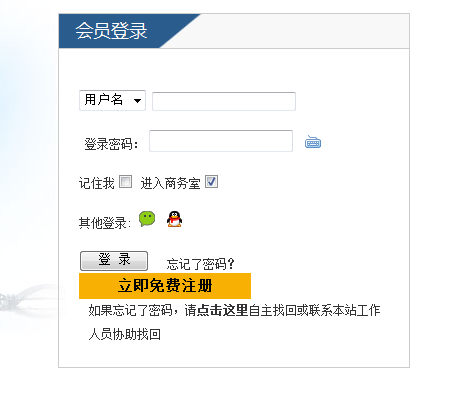Click the 登录密码: field label

point(111,144)
